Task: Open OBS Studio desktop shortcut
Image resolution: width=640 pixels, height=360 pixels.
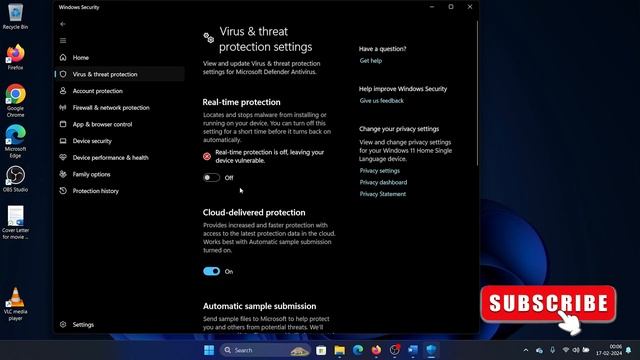Action: (16, 179)
